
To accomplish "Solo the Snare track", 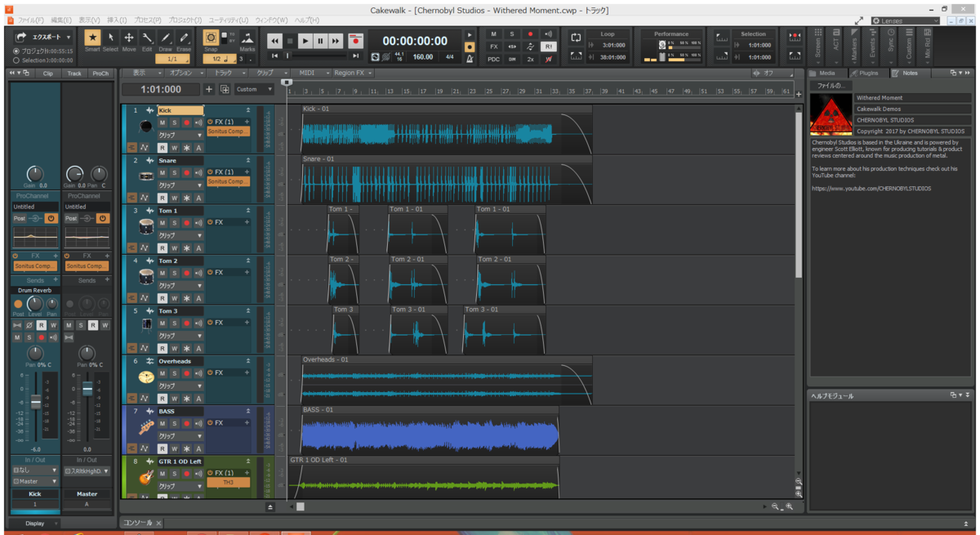I will (174, 172).
